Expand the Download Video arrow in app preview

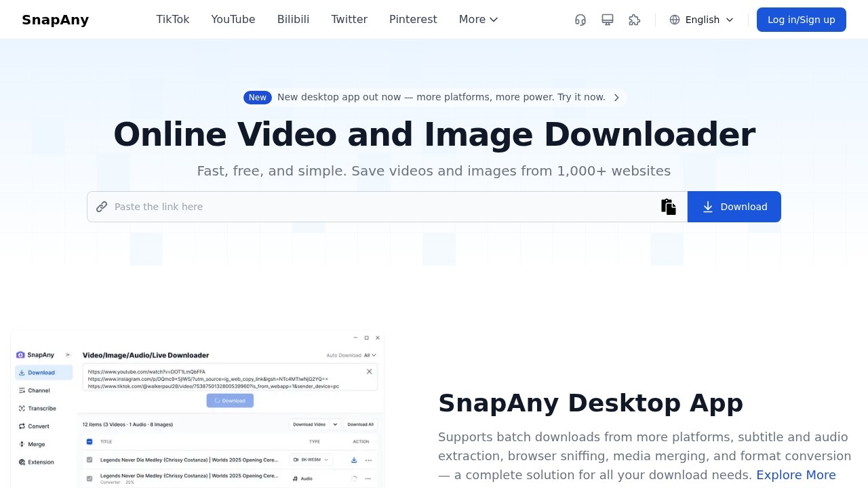click(334, 424)
